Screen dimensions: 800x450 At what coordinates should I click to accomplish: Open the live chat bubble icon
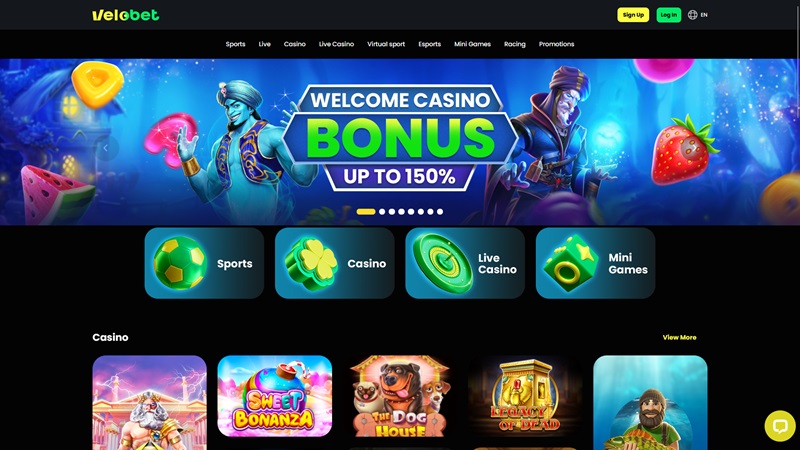pos(780,426)
